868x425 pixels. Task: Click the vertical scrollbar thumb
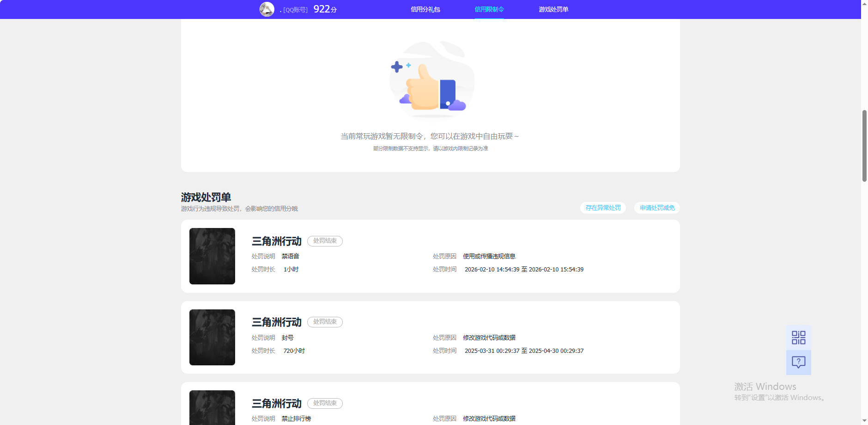point(864,146)
